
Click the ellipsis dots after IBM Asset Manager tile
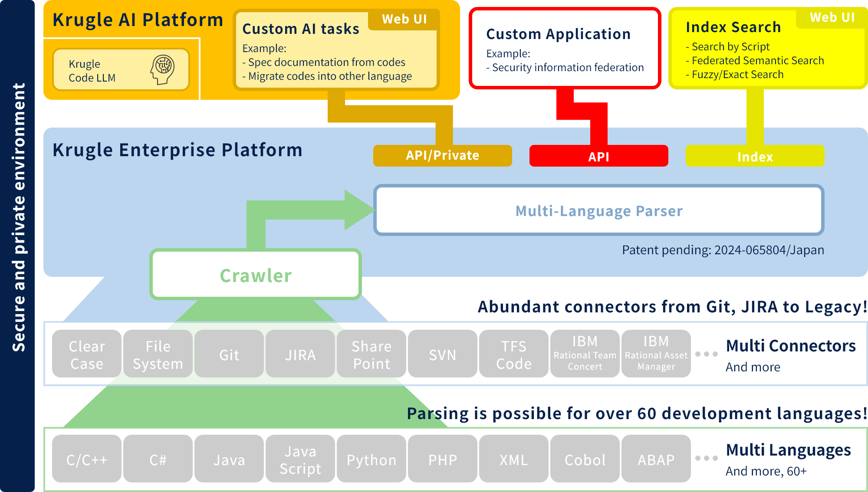tap(706, 354)
